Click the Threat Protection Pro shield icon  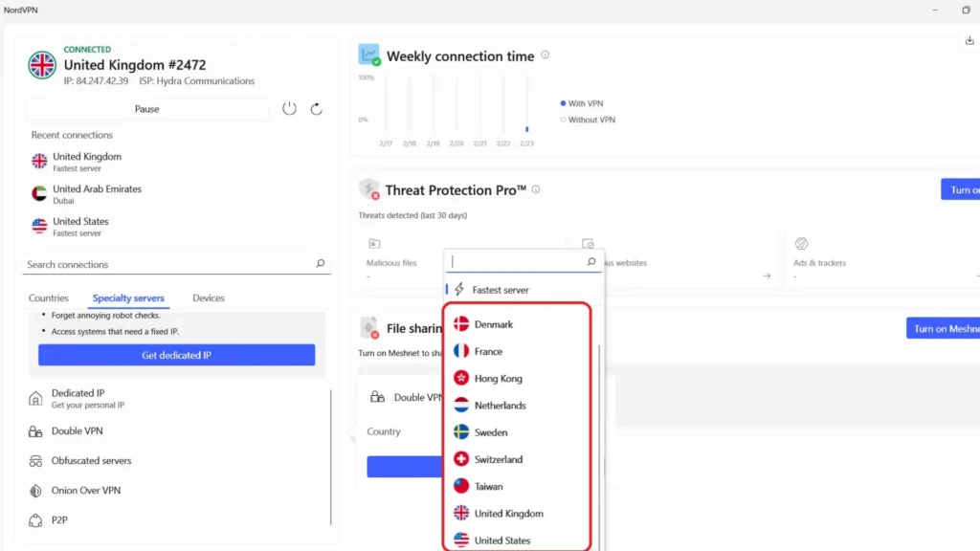(x=368, y=188)
